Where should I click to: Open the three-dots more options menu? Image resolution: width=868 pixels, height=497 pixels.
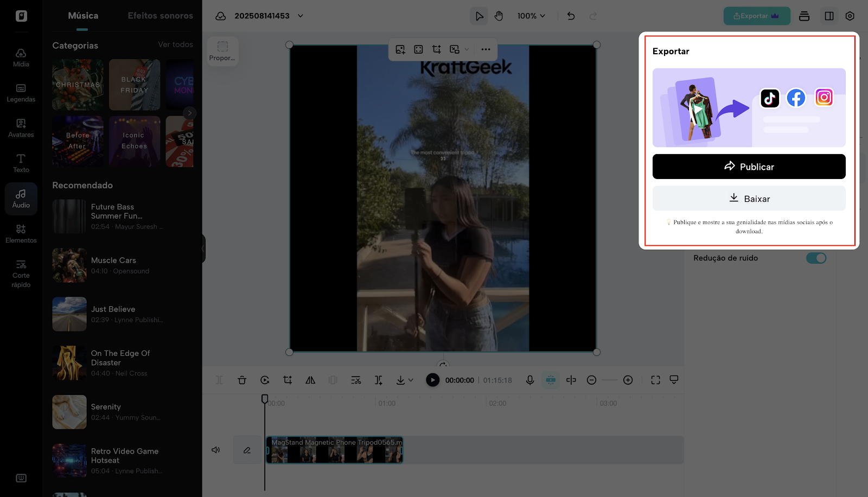coord(486,49)
